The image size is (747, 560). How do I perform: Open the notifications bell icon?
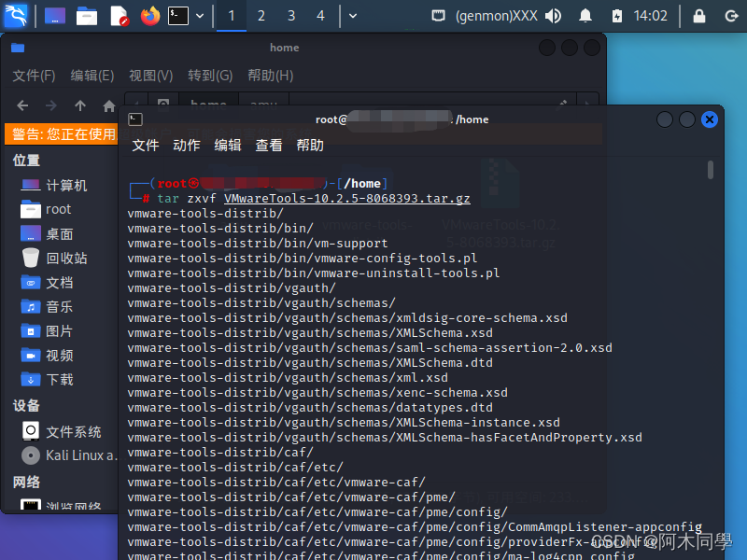tap(585, 16)
